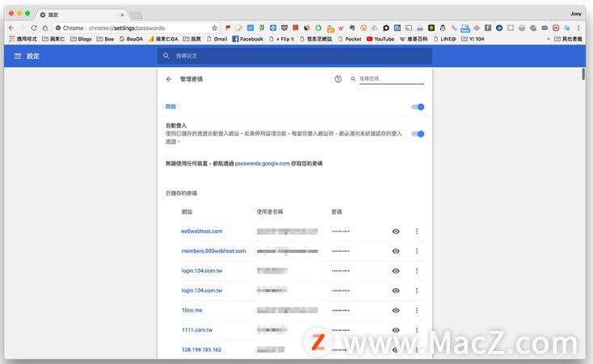Open the settings hamburger menu
This screenshot has width=593, height=364.
pyautogui.click(x=18, y=56)
